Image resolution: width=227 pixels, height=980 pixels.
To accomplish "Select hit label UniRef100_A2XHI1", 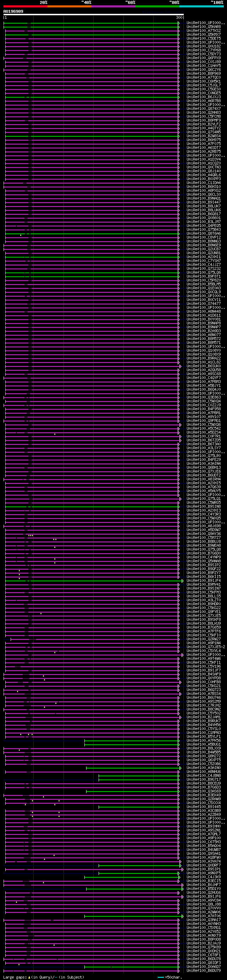I will coord(204,257).
